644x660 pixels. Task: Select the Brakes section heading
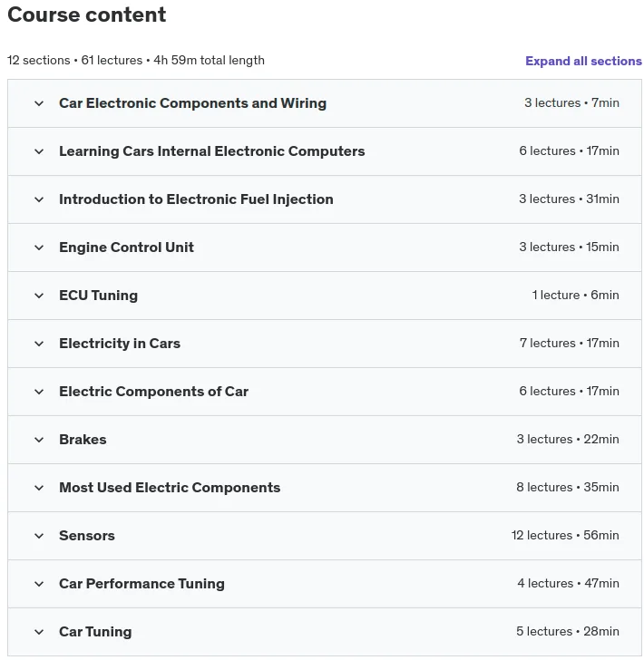pos(83,440)
